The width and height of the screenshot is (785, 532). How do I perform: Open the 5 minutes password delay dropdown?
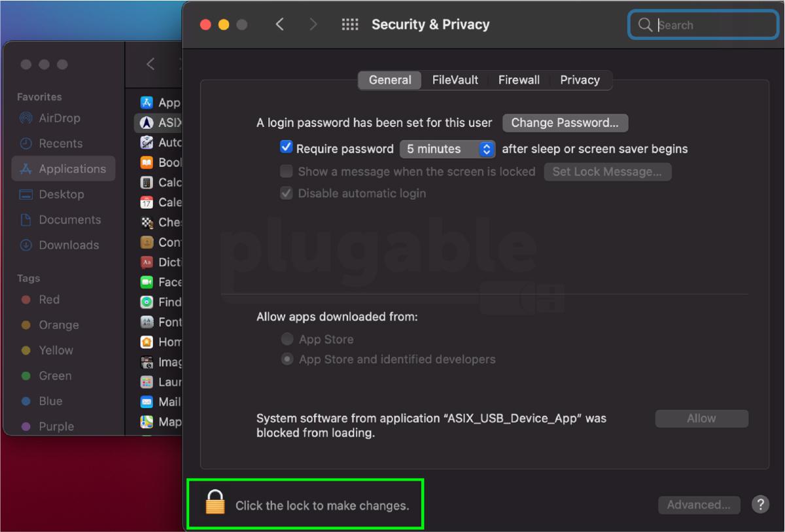coord(447,149)
